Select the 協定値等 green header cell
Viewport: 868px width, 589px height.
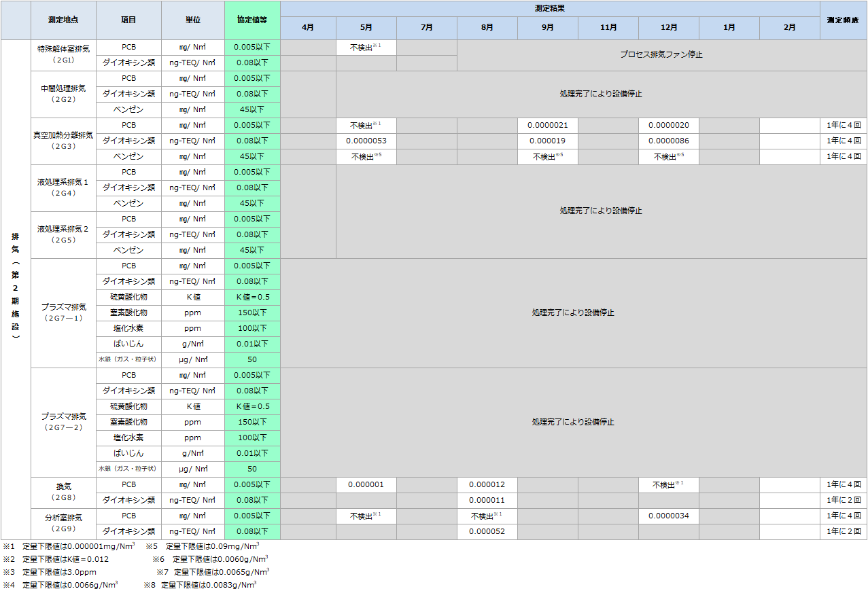[x=252, y=20]
